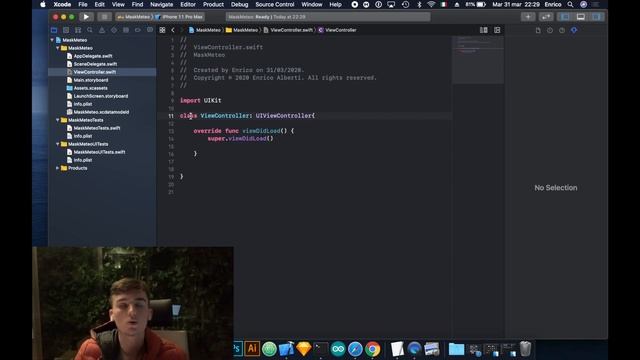Open the Debug menu
The image size is (640, 360).
pos(240,4)
